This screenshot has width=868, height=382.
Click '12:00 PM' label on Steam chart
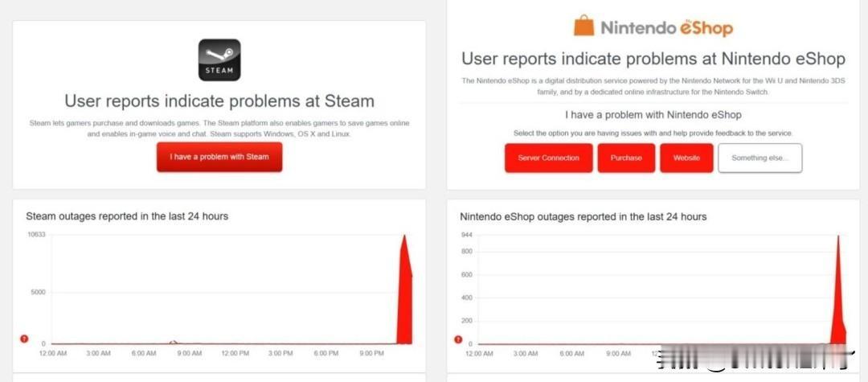click(x=235, y=353)
